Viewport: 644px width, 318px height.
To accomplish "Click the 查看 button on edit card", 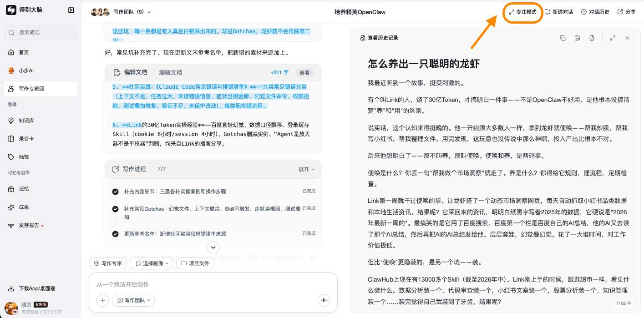I will [304, 73].
